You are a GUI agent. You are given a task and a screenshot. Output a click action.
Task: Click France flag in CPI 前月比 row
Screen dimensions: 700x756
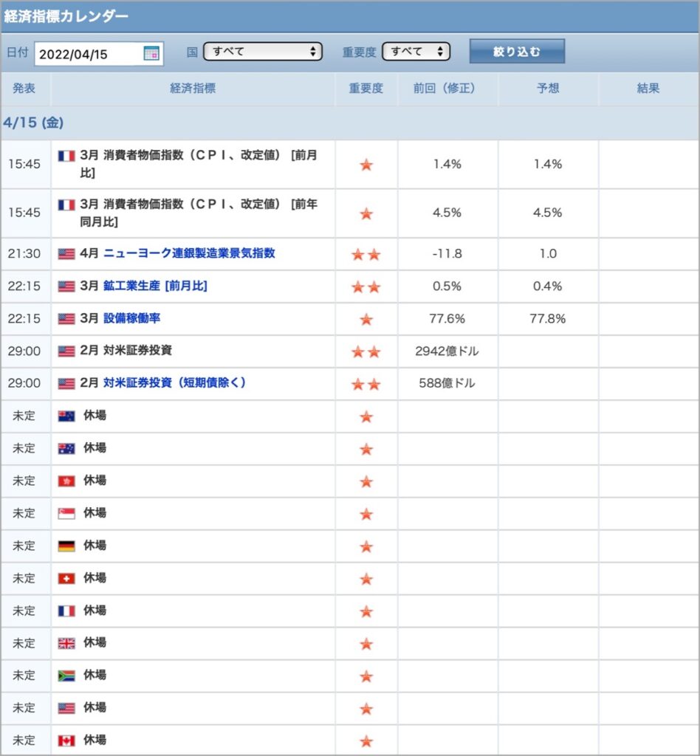coord(66,157)
